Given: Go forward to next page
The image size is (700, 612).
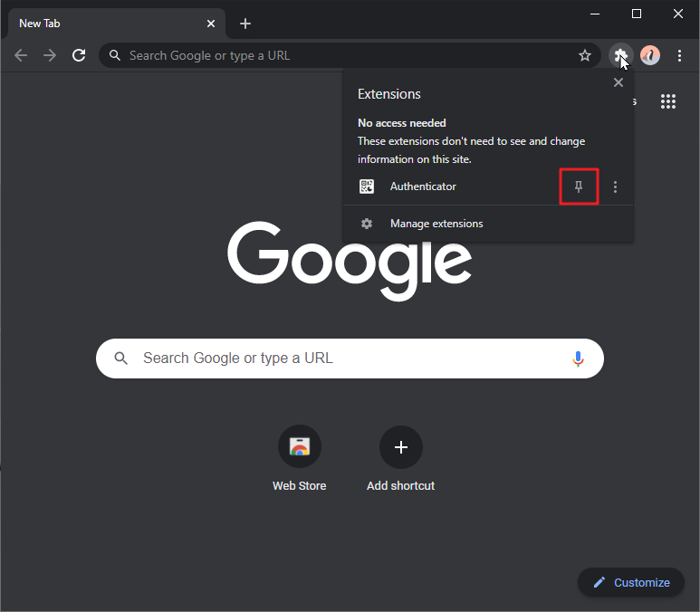Looking at the screenshot, I should click(50, 55).
